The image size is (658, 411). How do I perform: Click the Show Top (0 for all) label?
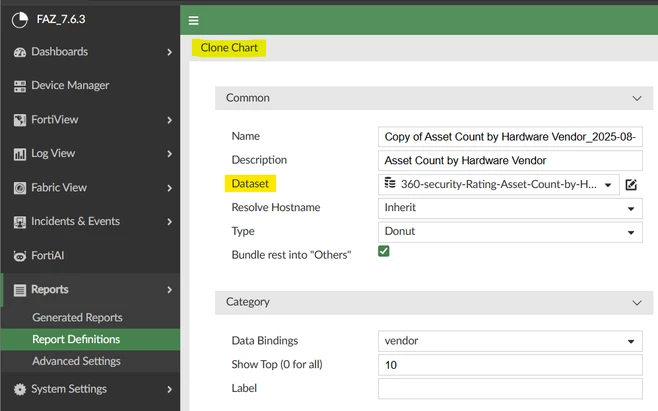coord(277,364)
